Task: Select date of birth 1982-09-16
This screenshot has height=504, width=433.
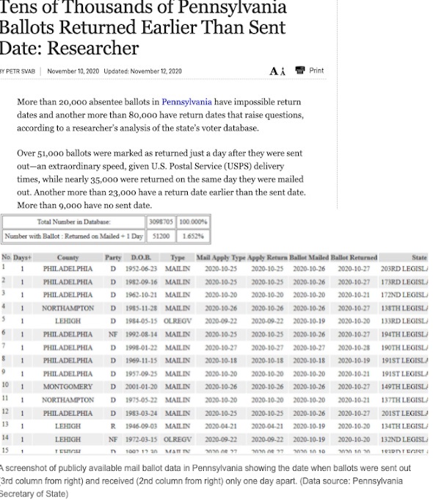Action: (141, 282)
